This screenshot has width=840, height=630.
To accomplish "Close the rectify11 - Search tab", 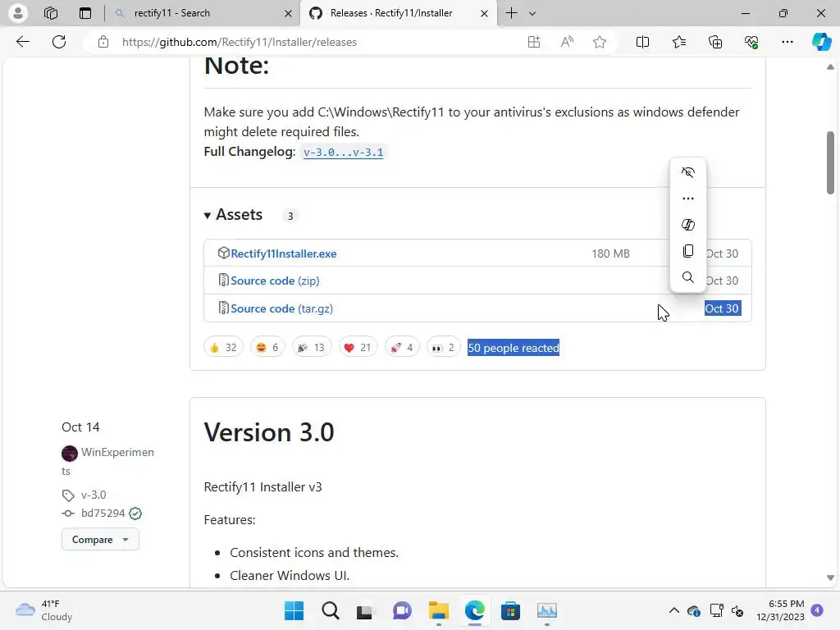I will click(x=288, y=13).
